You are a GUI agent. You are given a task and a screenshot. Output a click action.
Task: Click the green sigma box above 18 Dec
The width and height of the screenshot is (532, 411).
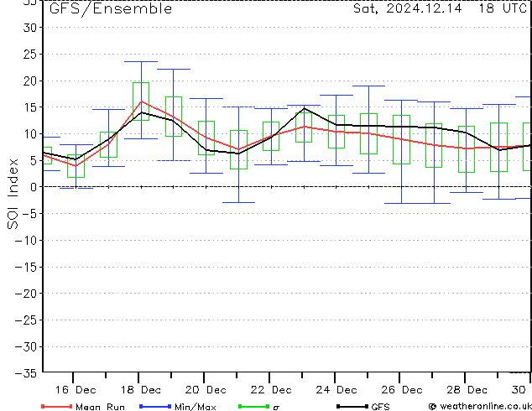point(141,101)
